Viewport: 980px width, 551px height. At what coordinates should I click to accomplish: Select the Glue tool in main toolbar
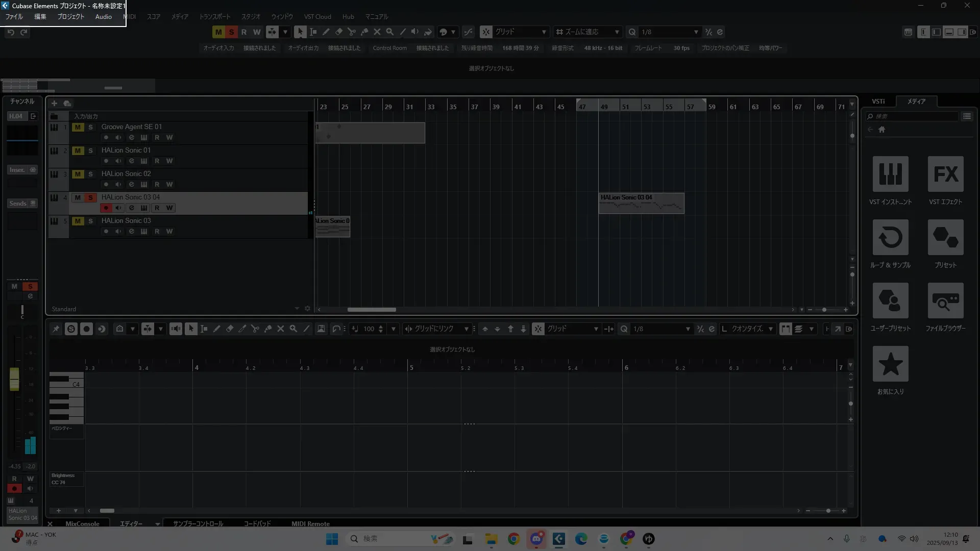364,32
